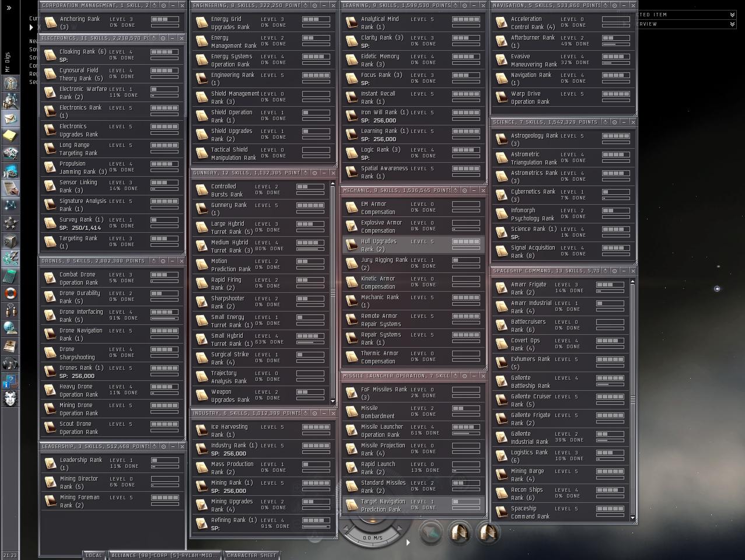The image size is (745, 560).
Task: Toggle pin on the Drones skills window
Action: [163, 261]
